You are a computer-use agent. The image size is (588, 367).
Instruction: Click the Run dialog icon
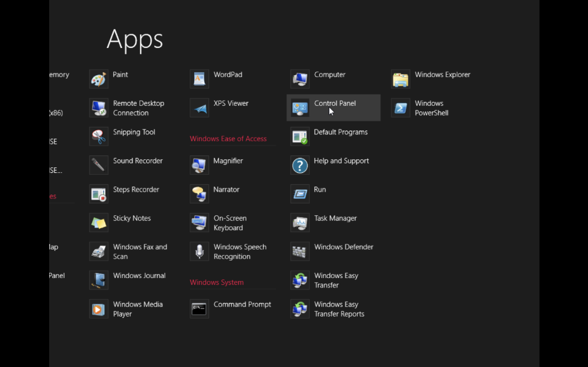point(300,194)
